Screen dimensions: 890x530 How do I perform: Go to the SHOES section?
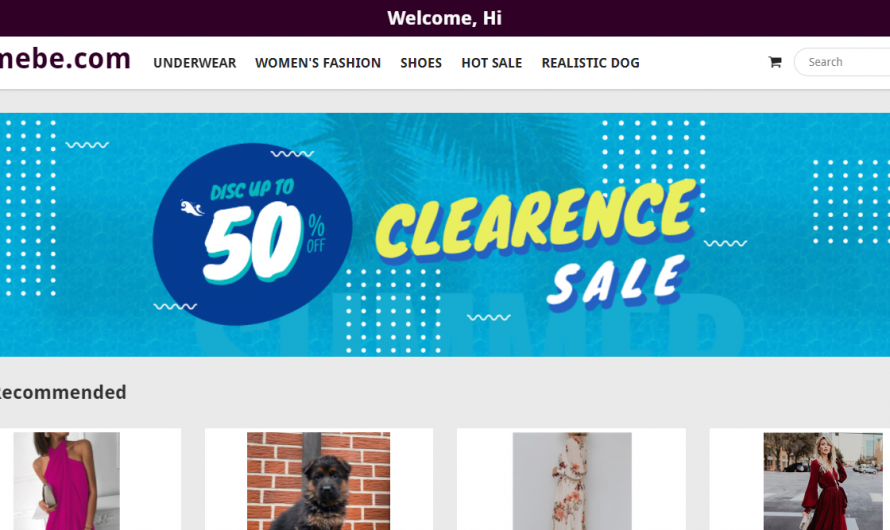(x=421, y=63)
